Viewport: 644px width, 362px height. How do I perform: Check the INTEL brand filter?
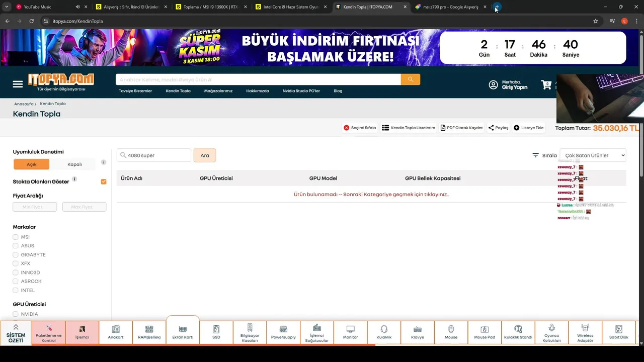16,291
